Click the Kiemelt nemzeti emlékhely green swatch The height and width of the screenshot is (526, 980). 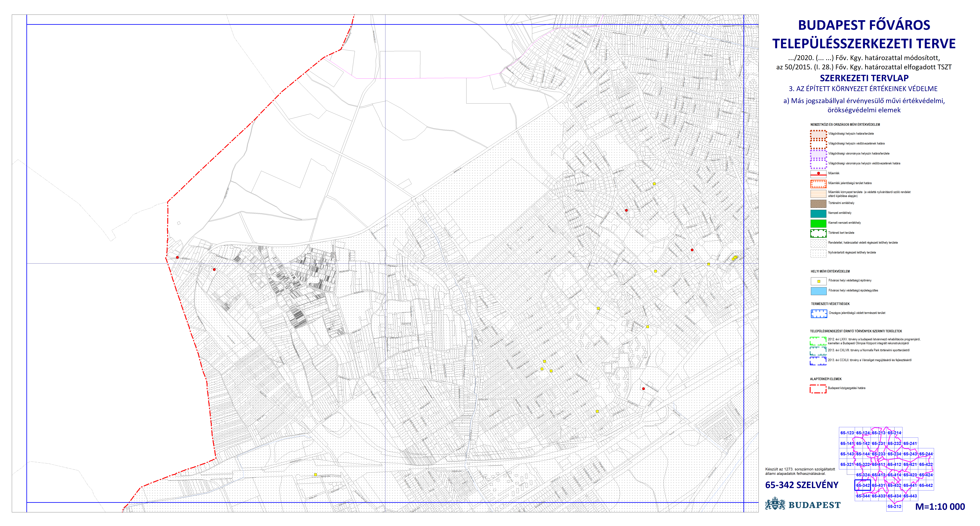click(x=818, y=223)
